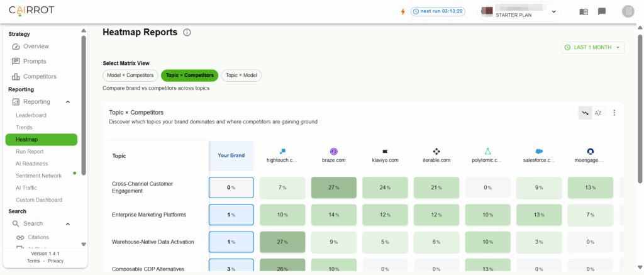The height and width of the screenshot is (275, 644).
Task: Click the clock icon in next run badge
Action: click(x=416, y=11)
